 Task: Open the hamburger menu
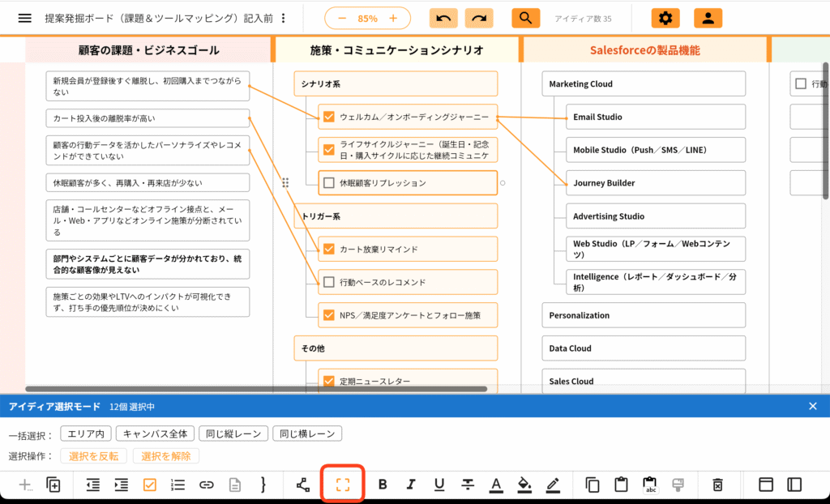click(23, 16)
